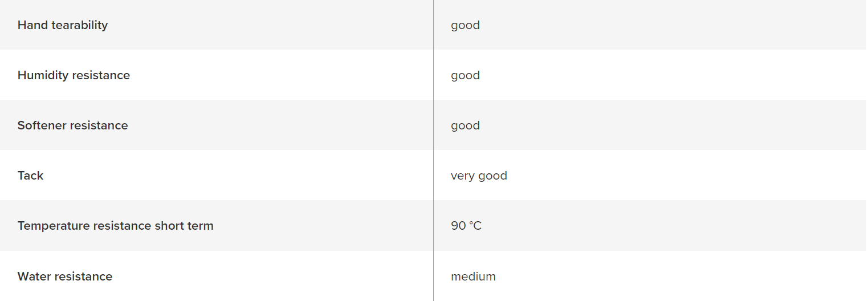Click the °C unit symbol
Viewport: 868px width, 301px height.
click(475, 226)
